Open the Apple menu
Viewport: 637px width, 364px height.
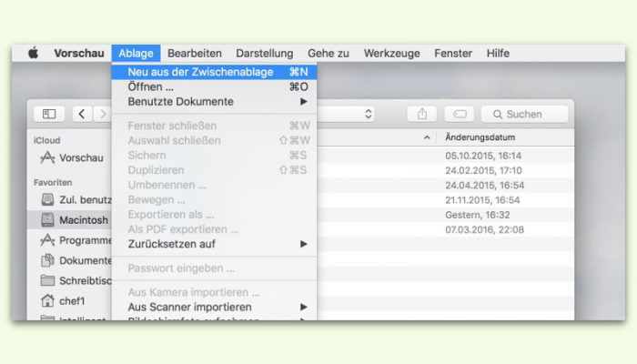coord(34,53)
